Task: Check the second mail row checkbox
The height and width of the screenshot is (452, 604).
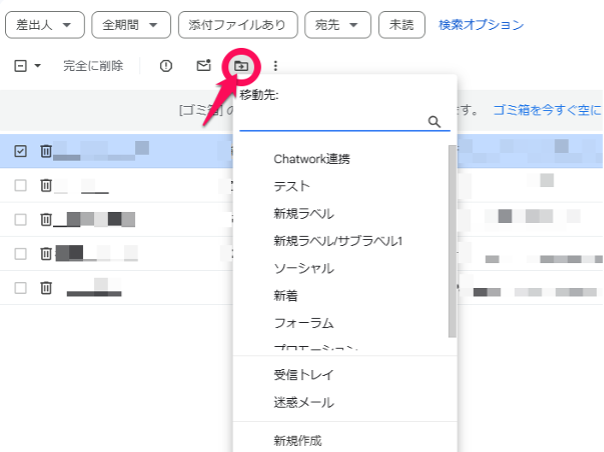Action: (20, 185)
